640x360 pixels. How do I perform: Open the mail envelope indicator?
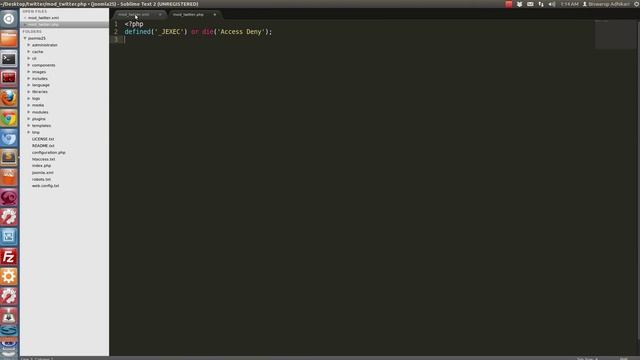[530, 4]
